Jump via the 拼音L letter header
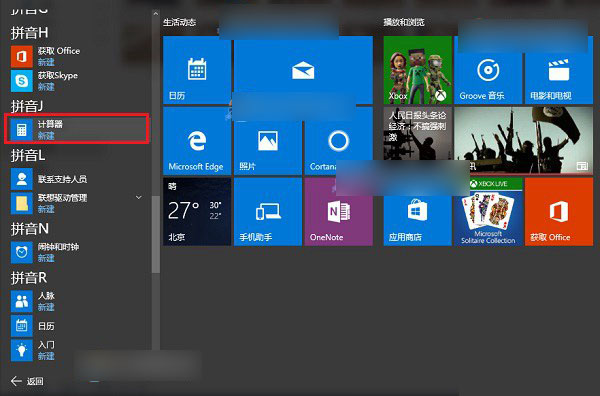The height and width of the screenshot is (396, 600). coord(28,155)
